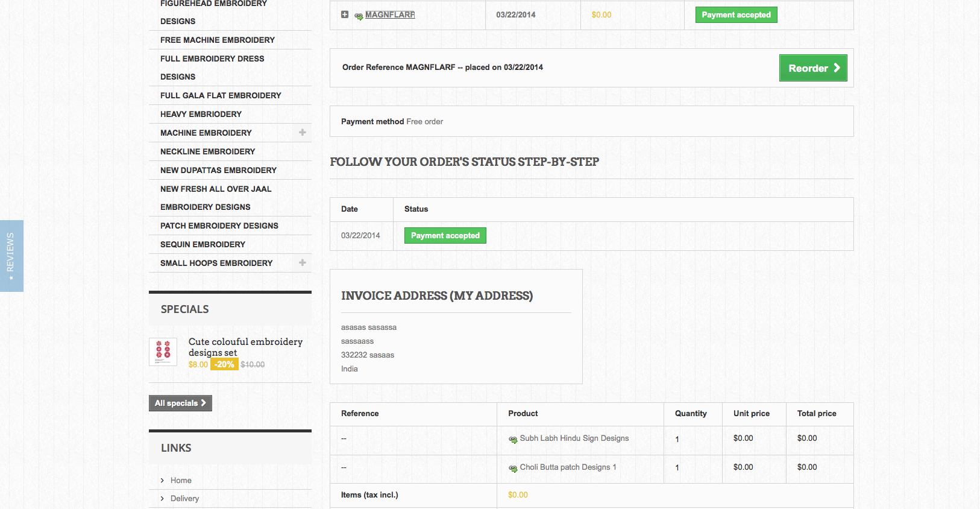Screen dimensions: 980x509
Task: Select Free Machine Embroidery category
Action: coord(217,40)
